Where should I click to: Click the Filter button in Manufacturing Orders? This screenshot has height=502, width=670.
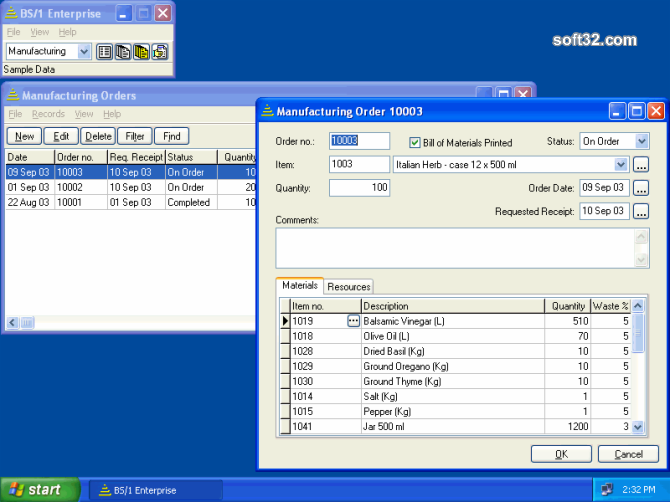135,136
